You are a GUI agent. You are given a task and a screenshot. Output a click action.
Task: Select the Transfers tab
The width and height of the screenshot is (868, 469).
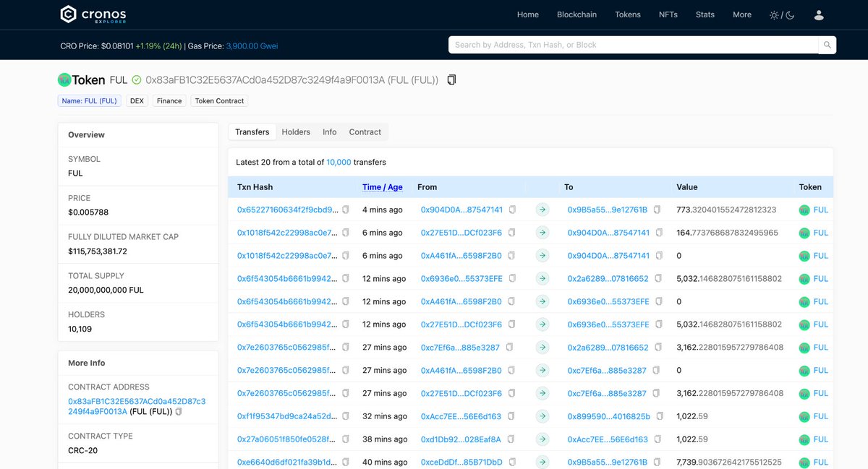coord(252,132)
